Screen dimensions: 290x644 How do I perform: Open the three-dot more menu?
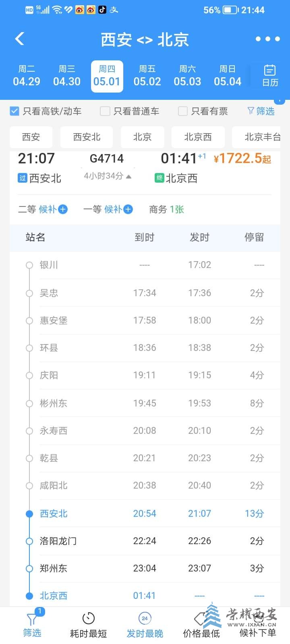pos(268,39)
